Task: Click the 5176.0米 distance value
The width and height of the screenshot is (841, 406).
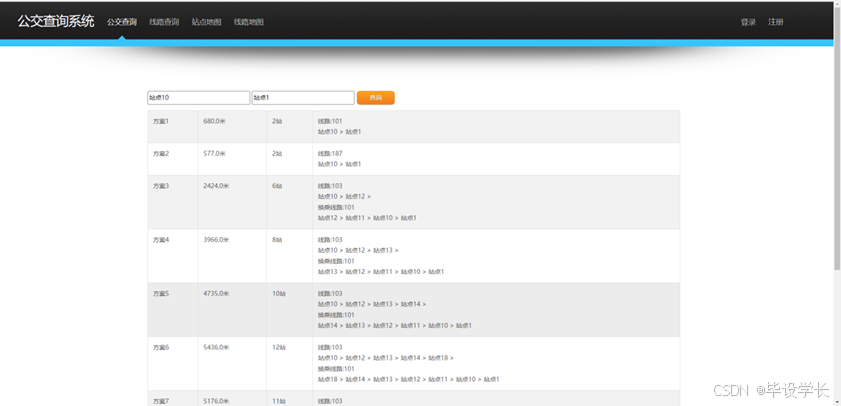Action: point(216,401)
